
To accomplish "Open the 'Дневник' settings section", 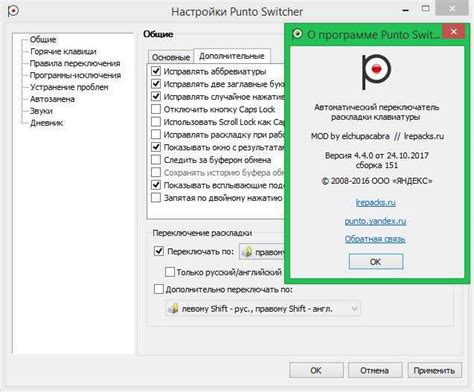I will point(46,123).
